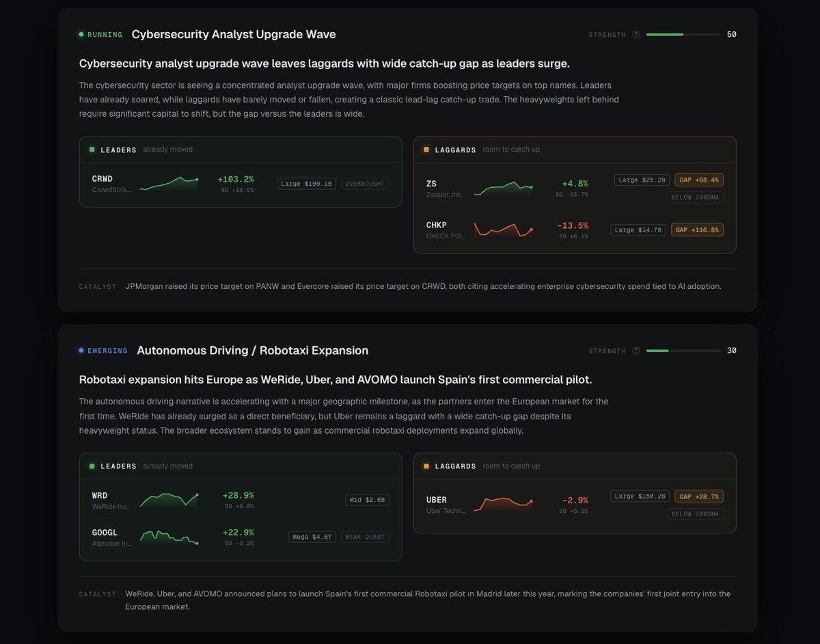820x644 pixels.
Task: Select the CRWD ticker symbol
Action: click(x=102, y=179)
